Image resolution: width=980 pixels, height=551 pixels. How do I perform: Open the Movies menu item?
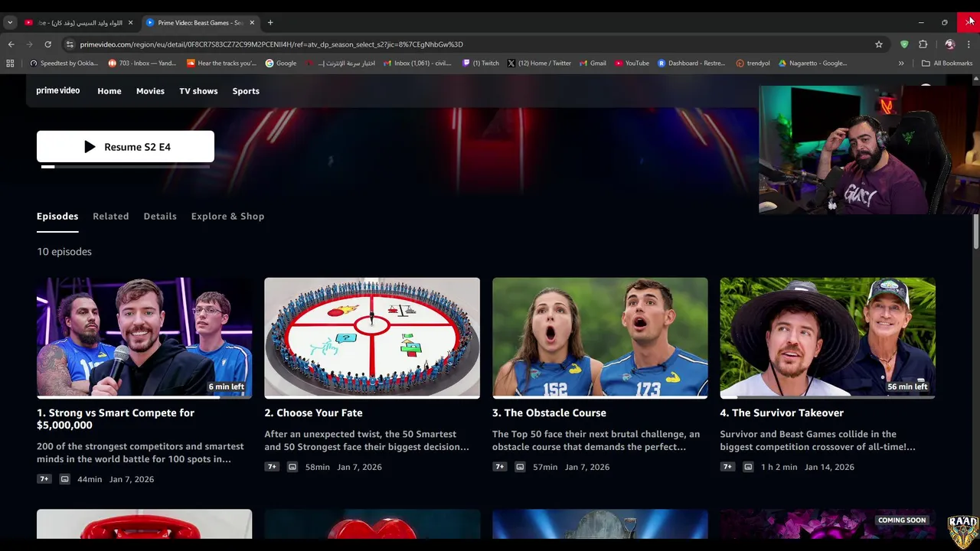[150, 91]
